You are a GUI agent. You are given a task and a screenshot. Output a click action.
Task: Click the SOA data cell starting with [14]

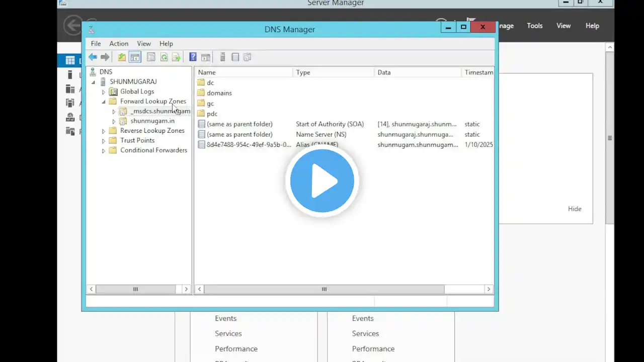pos(417,124)
